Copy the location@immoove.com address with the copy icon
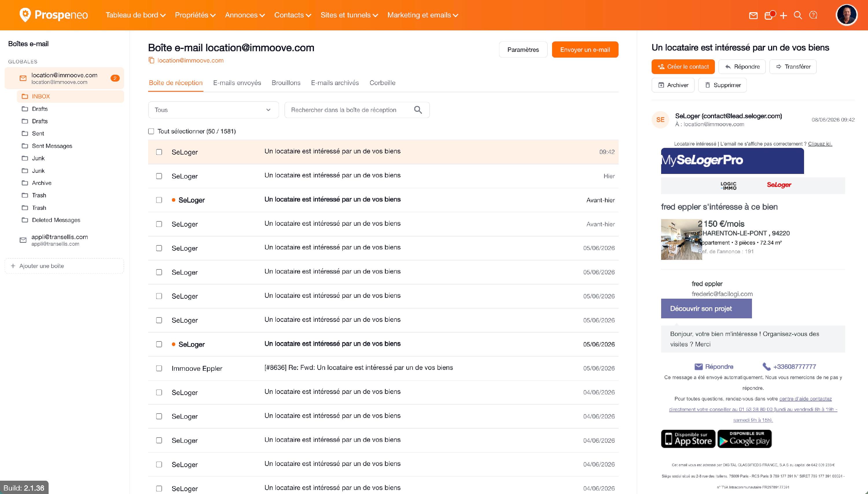868x494 pixels. tap(151, 60)
